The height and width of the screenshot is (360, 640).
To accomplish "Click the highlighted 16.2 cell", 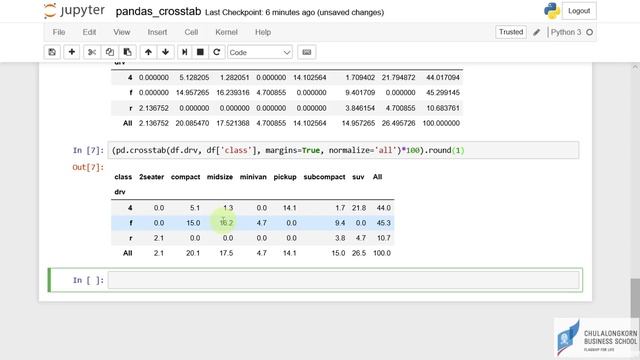I will (226, 223).
